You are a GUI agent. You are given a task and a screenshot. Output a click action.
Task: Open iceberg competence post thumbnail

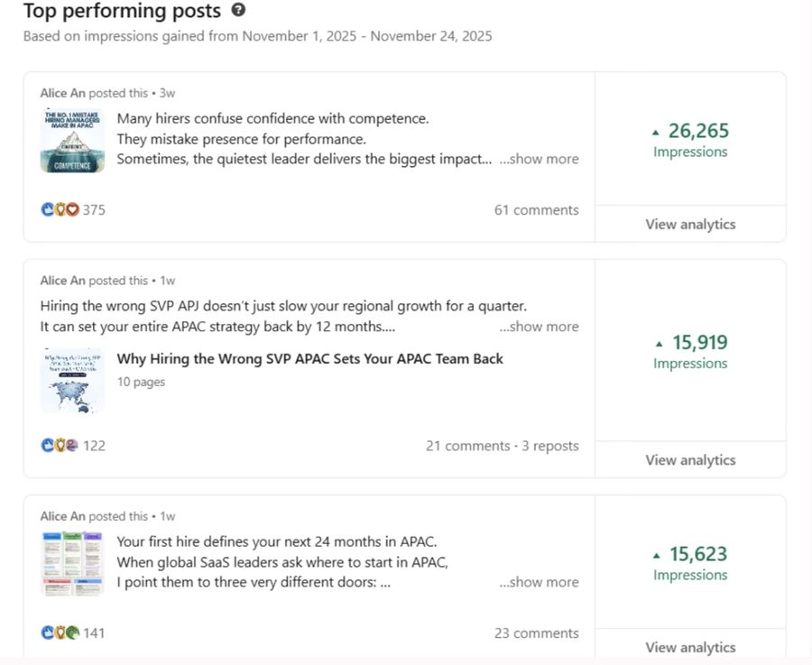point(72,141)
